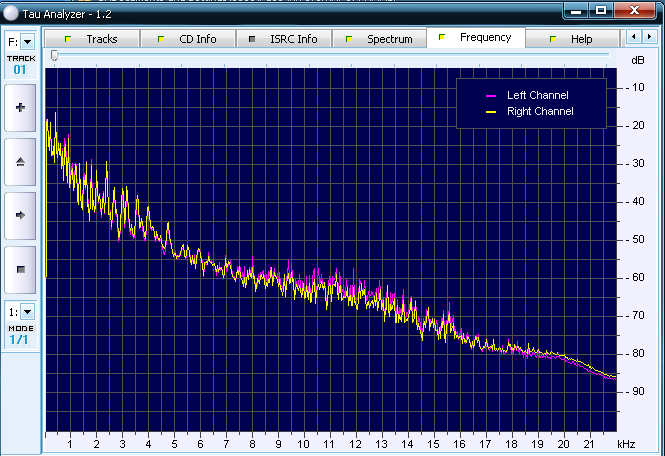This screenshot has width=665, height=456.
Task: Click the plus button in the sidebar
Action: (20, 107)
